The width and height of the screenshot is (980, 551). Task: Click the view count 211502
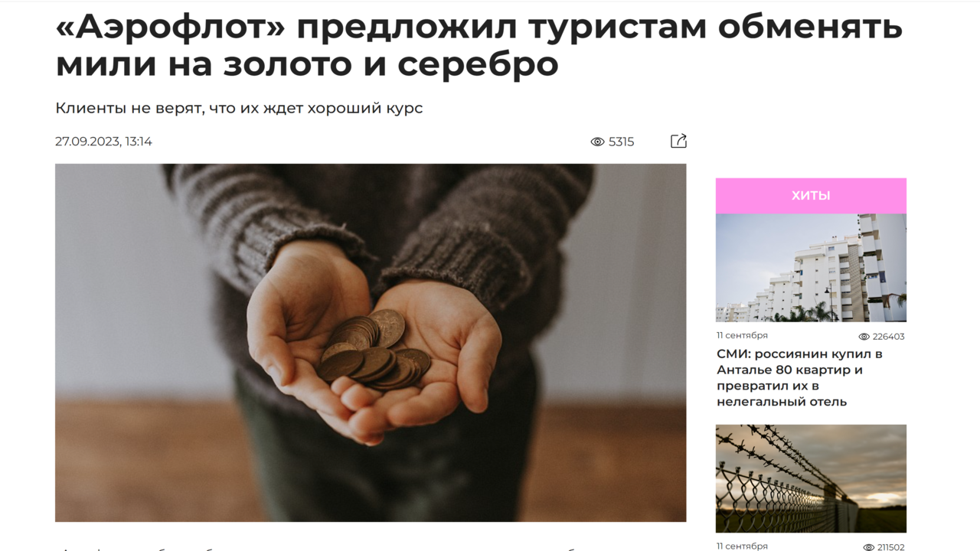(x=890, y=547)
